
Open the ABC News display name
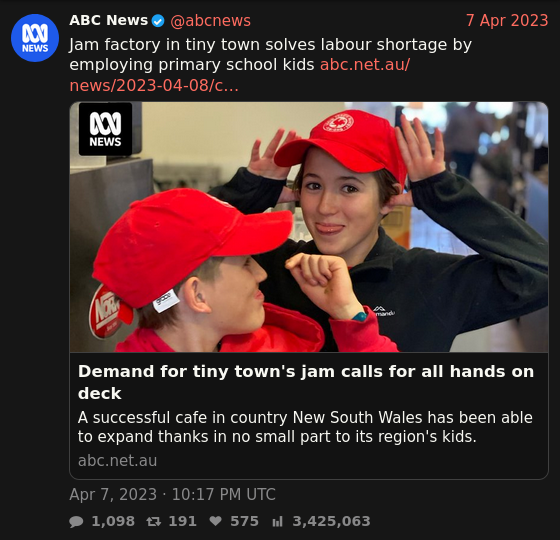click(109, 20)
